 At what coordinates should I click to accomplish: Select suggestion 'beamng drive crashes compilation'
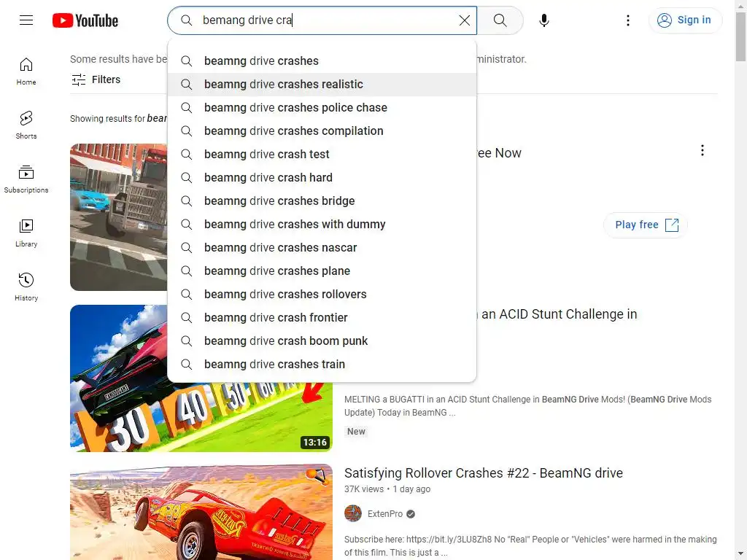click(x=322, y=131)
